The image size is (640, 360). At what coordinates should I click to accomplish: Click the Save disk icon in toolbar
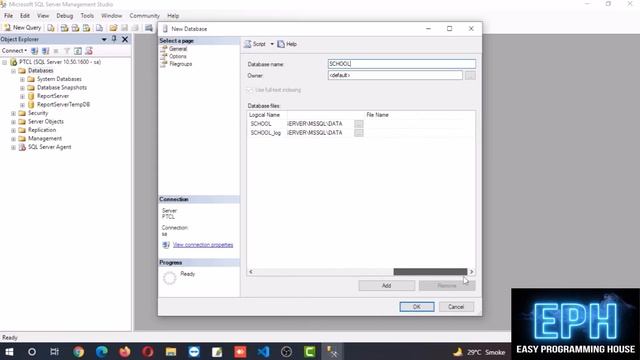click(124, 28)
